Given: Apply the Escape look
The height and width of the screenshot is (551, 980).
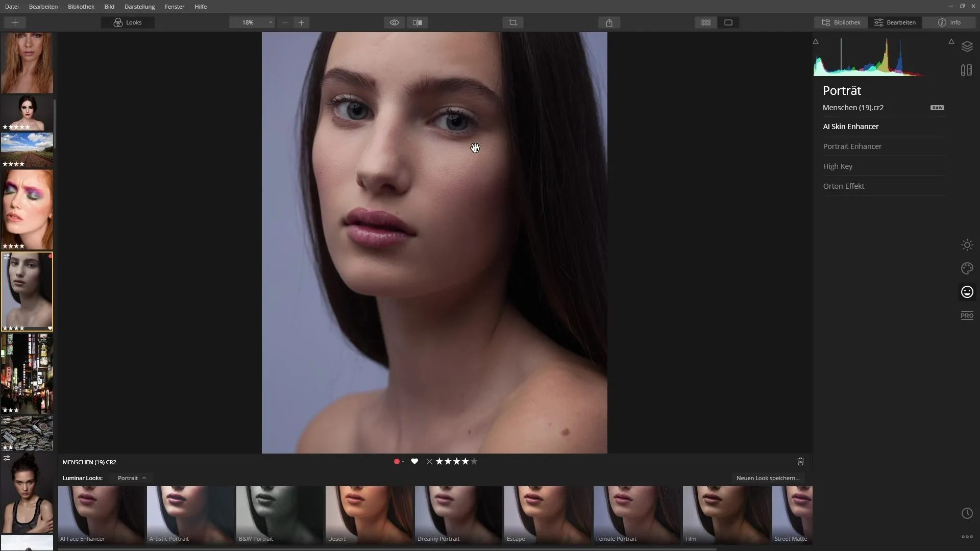Looking at the screenshot, I should 548,515.
